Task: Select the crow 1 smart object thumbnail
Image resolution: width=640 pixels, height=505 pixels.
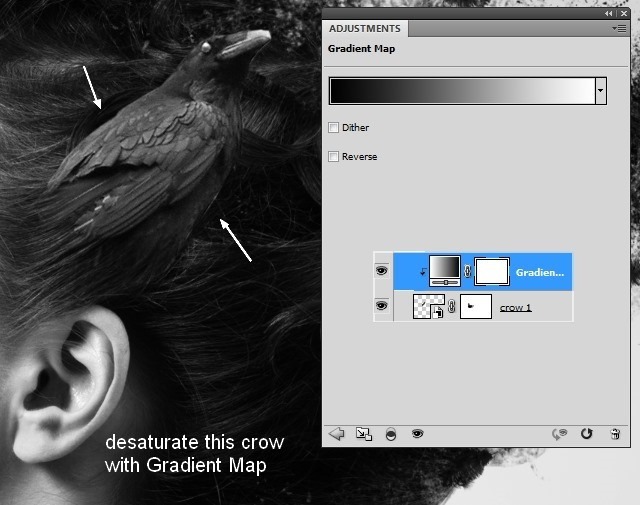Action: coord(429,306)
